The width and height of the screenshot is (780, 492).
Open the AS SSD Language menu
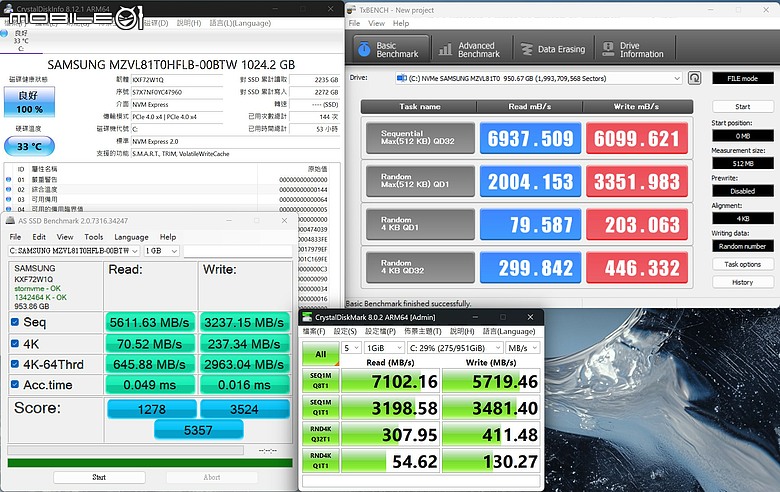click(x=131, y=237)
